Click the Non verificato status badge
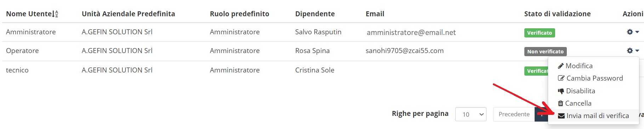 coord(545,52)
